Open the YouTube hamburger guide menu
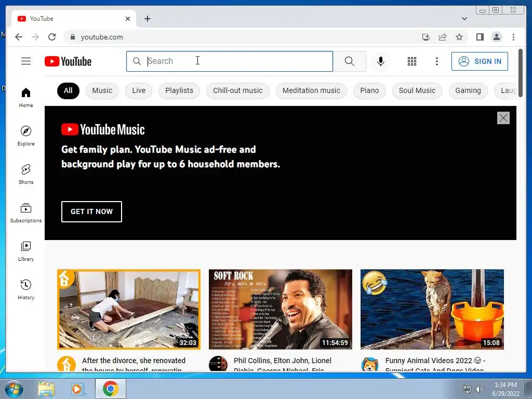 coord(26,61)
